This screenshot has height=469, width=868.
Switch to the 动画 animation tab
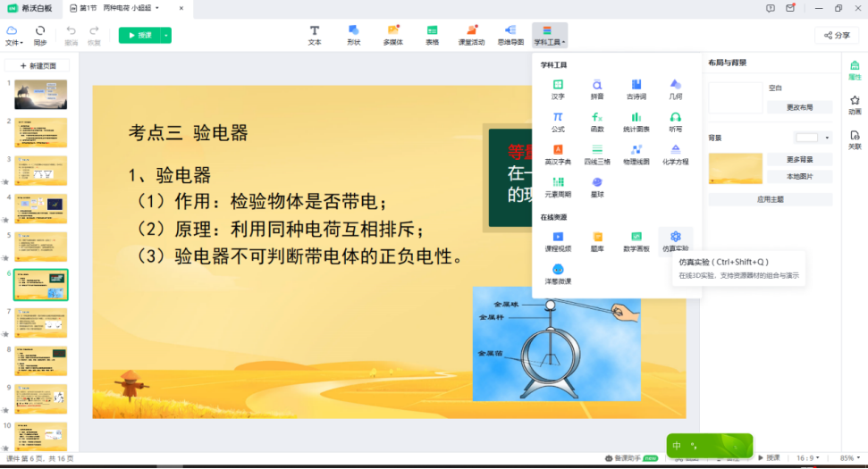[x=855, y=105]
